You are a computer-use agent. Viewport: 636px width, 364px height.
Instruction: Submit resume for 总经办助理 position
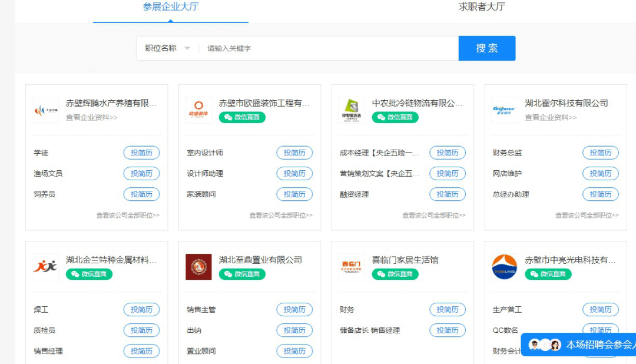tap(601, 194)
